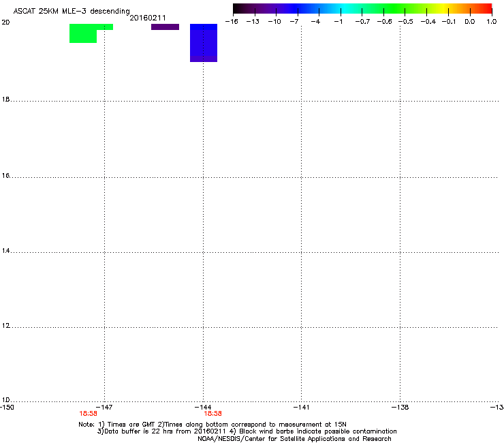This screenshot has width=504, height=443.
Task: Click the note about 22 hr data buffer
Action: pyautogui.click(x=247, y=431)
